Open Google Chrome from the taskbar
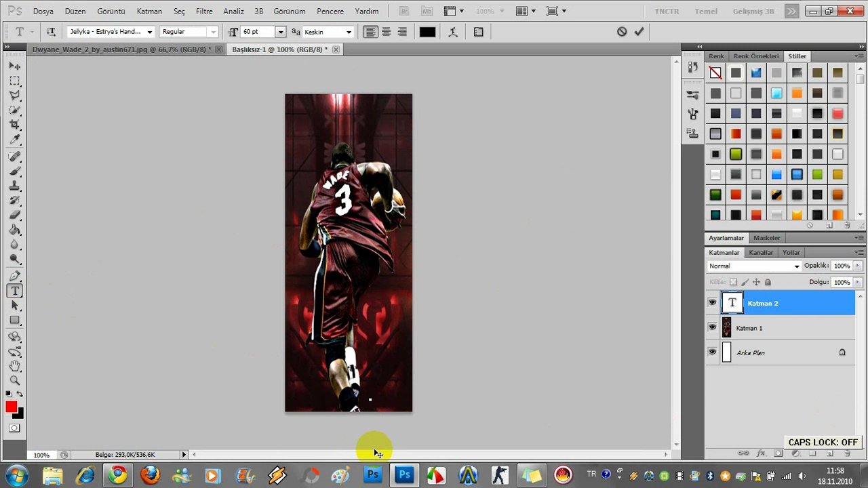Image resolution: width=868 pixels, height=488 pixels. pos(118,475)
